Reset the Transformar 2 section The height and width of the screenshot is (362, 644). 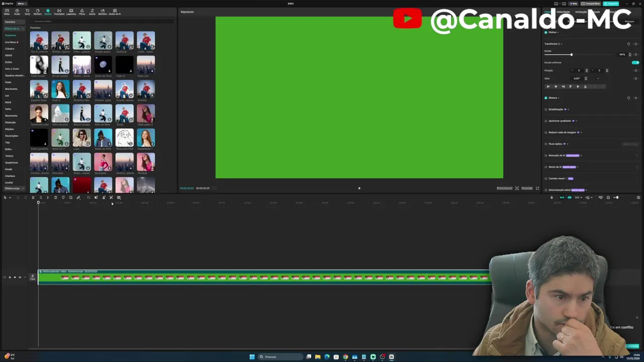coord(628,44)
